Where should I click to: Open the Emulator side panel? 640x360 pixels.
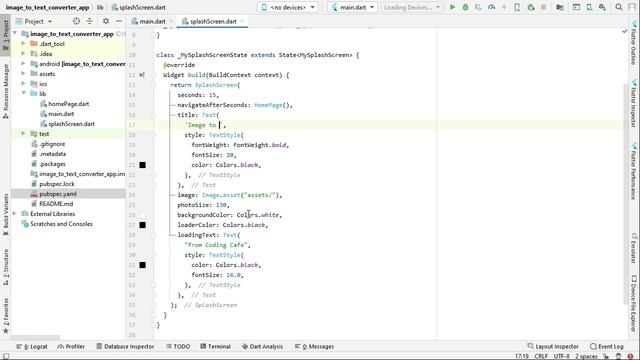pyautogui.click(x=633, y=248)
